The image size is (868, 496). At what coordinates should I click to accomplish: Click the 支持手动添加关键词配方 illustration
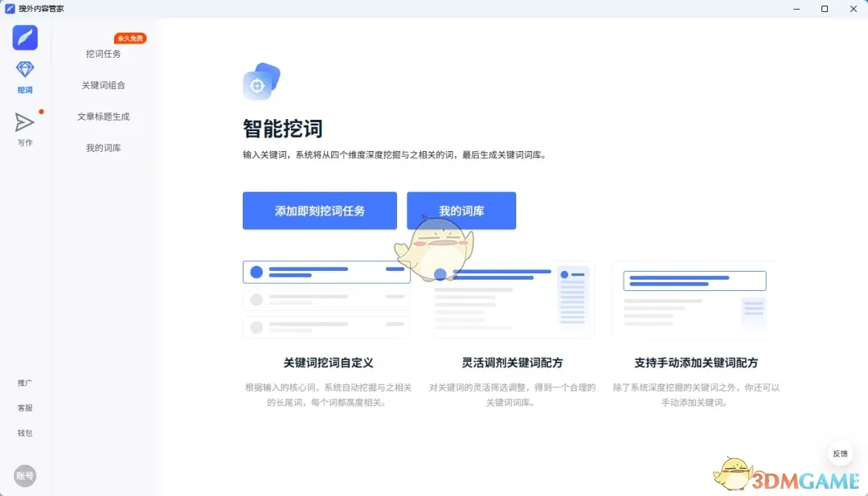click(x=695, y=299)
